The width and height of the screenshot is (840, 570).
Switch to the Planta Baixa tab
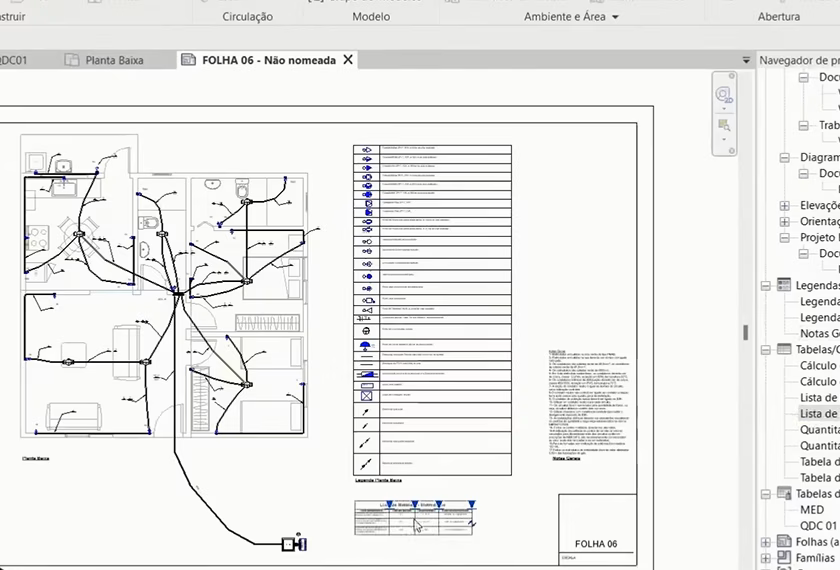(x=114, y=60)
